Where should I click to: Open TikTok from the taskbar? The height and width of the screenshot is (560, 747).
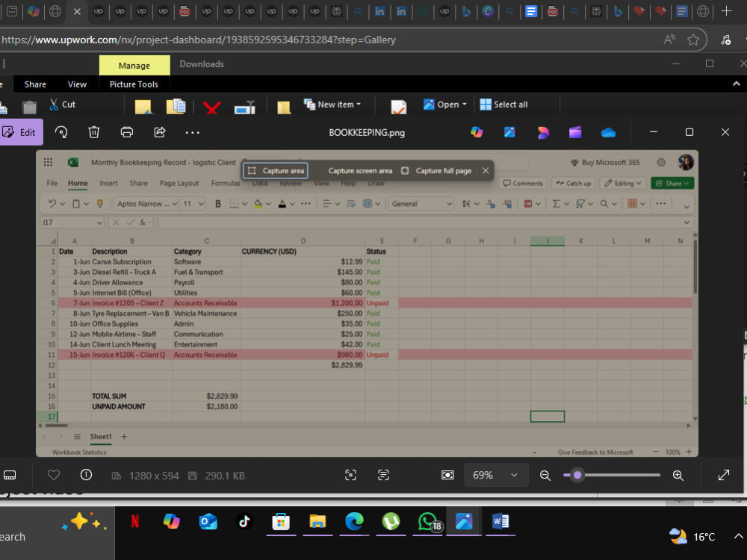point(244,521)
